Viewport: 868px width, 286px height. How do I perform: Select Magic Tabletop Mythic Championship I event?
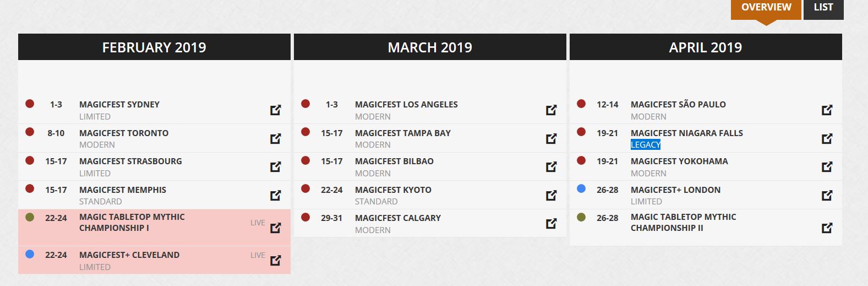click(x=132, y=223)
